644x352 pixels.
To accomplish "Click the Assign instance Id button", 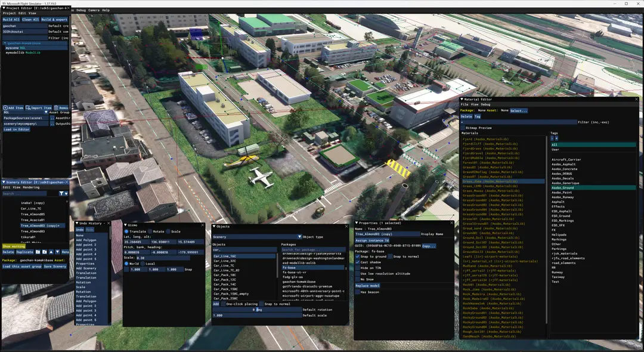I will pyautogui.click(x=372, y=240).
